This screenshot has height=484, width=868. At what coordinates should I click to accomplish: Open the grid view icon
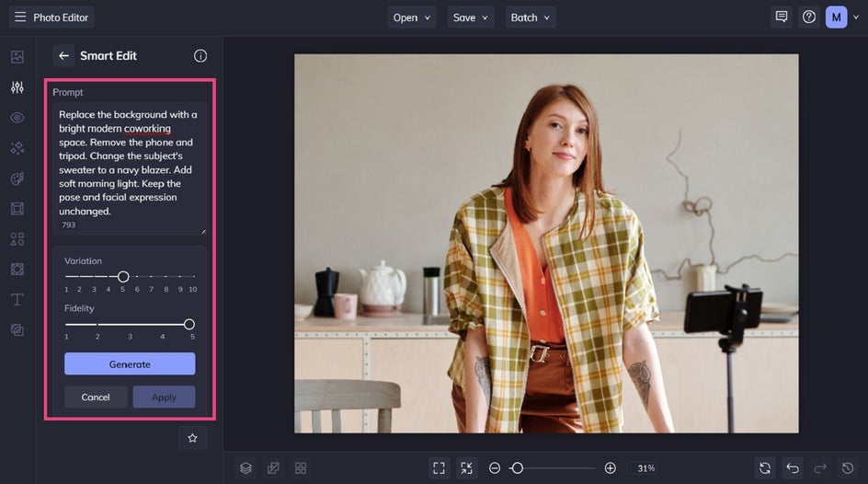pyautogui.click(x=301, y=468)
